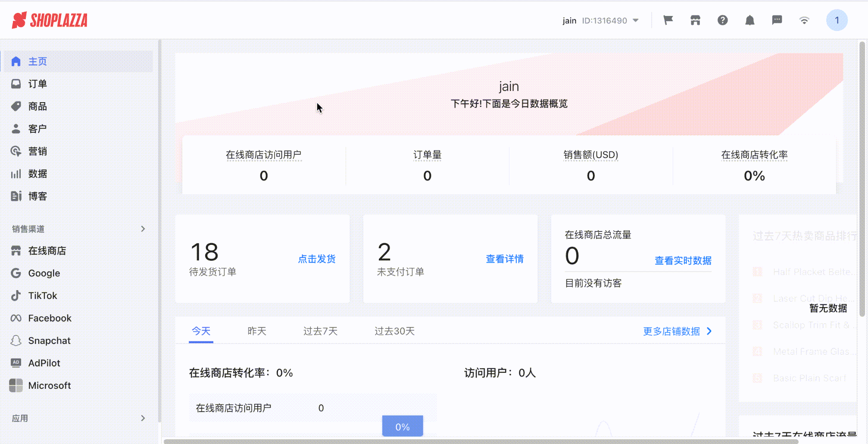Click the 商品 tag icon
The image size is (868, 444).
(x=16, y=106)
